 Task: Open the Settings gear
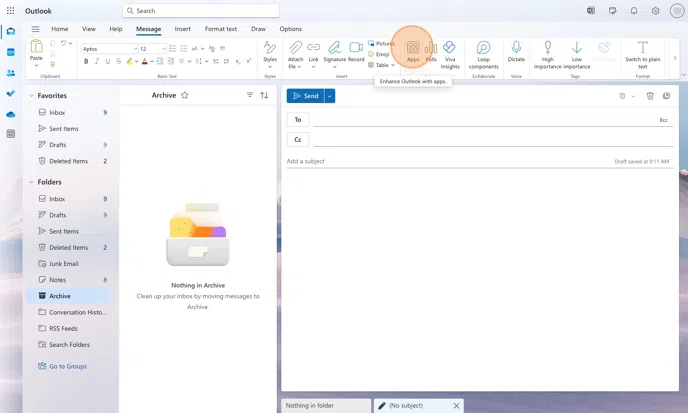pos(656,11)
